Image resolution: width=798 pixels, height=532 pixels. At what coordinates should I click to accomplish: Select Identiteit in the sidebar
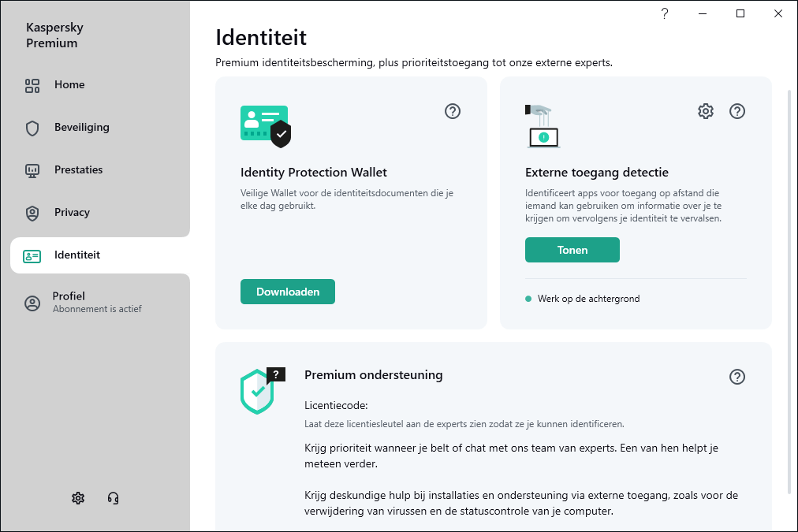pos(101,255)
